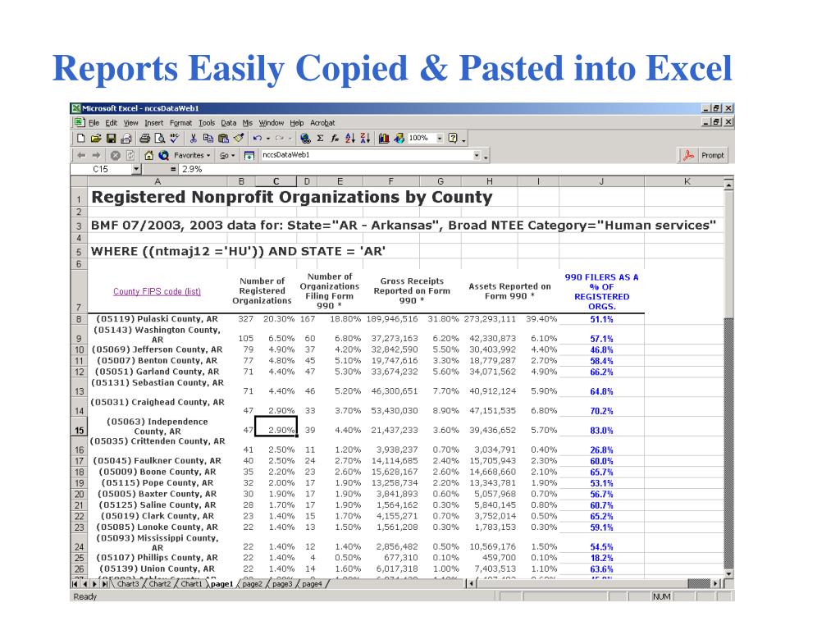The height and width of the screenshot is (630, 840).
Task: Open the Favorites dropdown
Action: pyautogui.click(x=192, y=155)
